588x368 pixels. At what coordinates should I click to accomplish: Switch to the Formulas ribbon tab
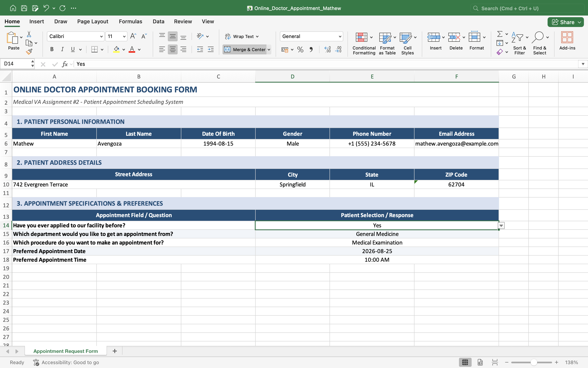click(130, 21)
